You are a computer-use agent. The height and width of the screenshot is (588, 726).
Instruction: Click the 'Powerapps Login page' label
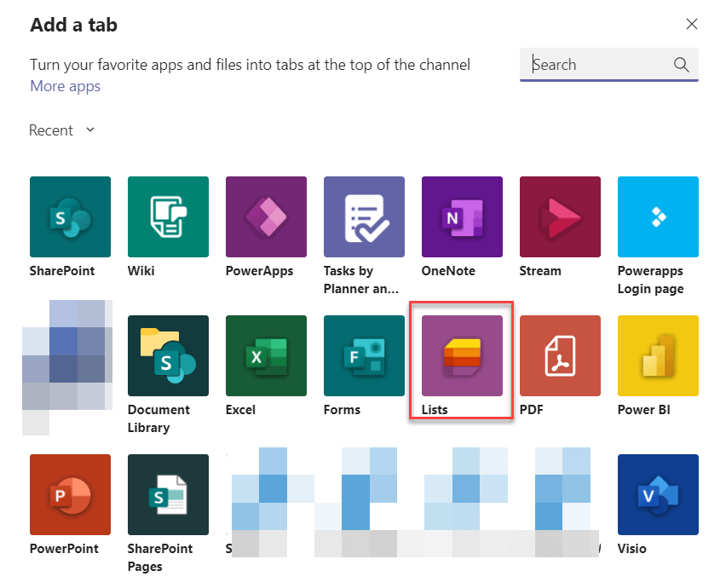coord(650,280)
